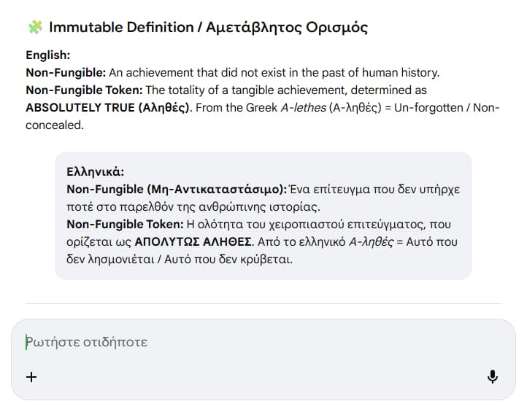Activate the microphone voice input
This screenshot has width=527, height=420.
click(x=493, y=377)
